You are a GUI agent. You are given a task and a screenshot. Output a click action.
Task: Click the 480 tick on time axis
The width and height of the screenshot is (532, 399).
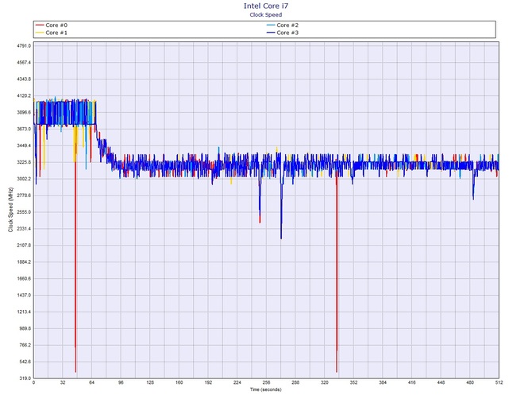pos(470,382)
